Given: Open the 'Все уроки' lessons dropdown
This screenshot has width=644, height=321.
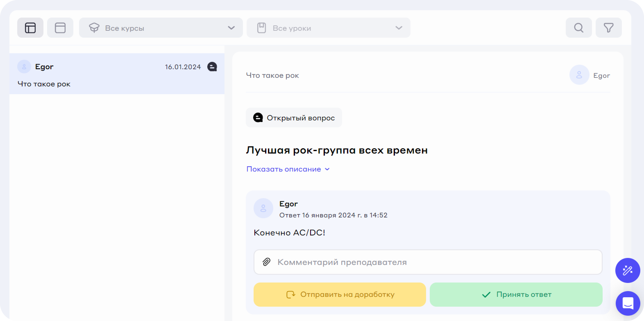Looking at the screenshot, I should pyautogui.click(x=328, y=28).
